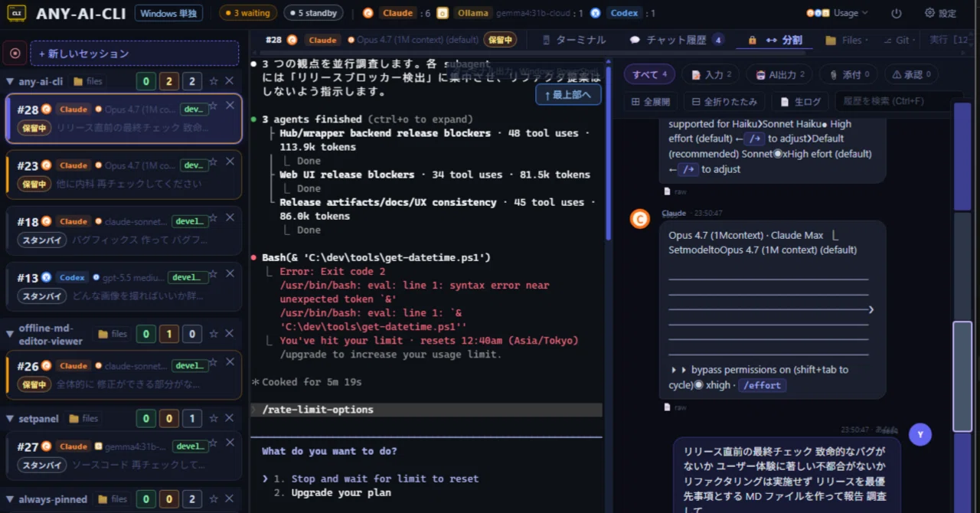Viewport: 980px width, 513px height.
Task: Open the 生ログ raw log
Action: click(x=800, y=101)
